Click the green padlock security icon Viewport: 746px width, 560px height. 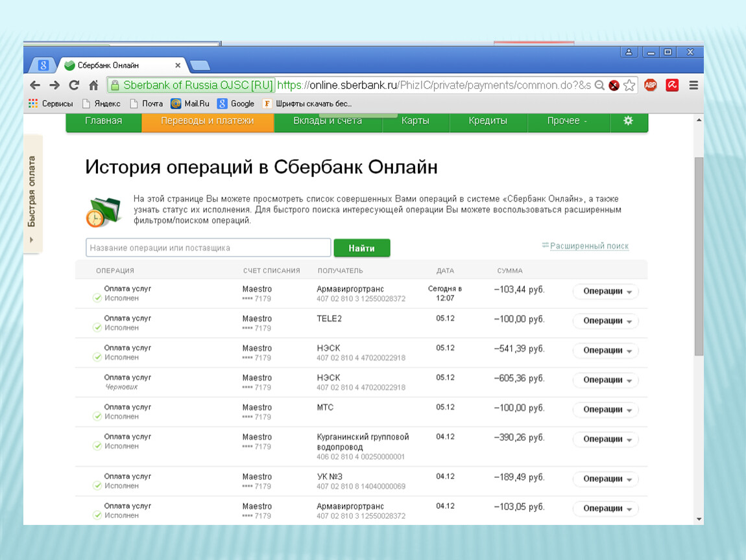click(x=115, y=86)
